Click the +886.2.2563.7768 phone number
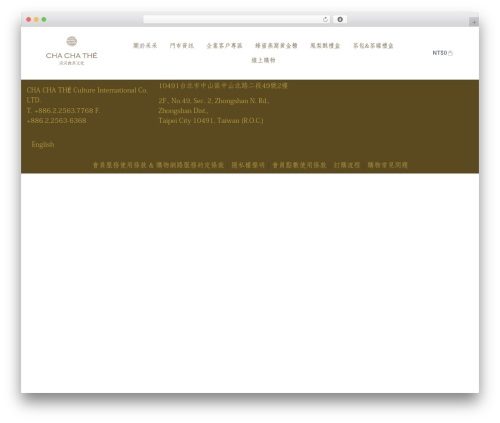 pos(64,111)
